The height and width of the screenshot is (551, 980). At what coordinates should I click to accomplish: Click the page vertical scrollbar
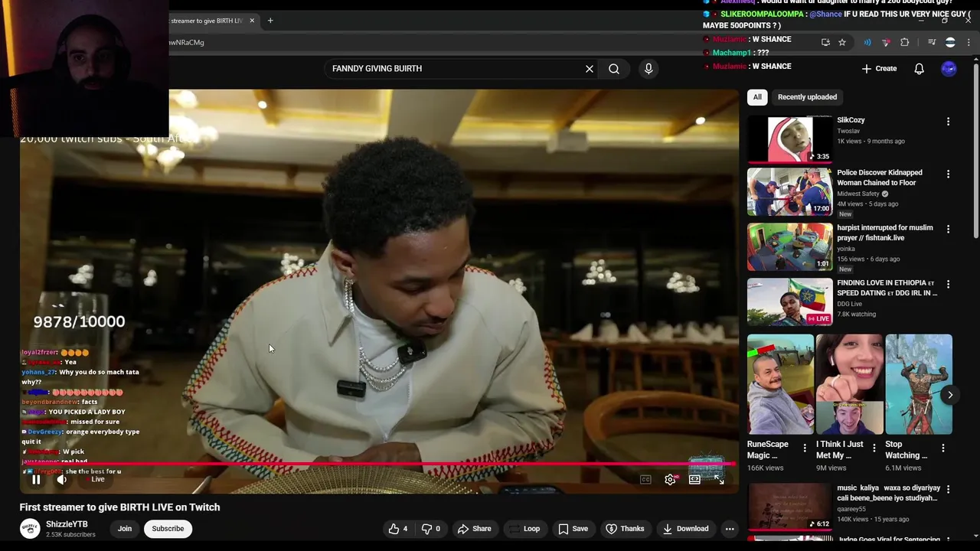coord(975,152)
